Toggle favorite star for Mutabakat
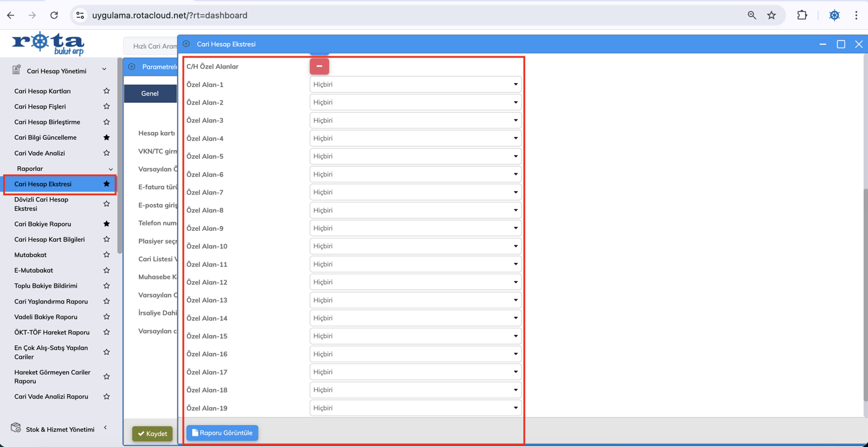The width and height of the screenshot is (868, 447). pos(107,255)
